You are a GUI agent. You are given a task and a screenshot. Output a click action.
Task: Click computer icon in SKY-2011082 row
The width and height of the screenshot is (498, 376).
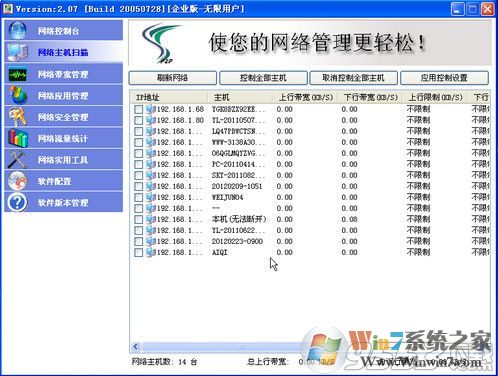151,175
